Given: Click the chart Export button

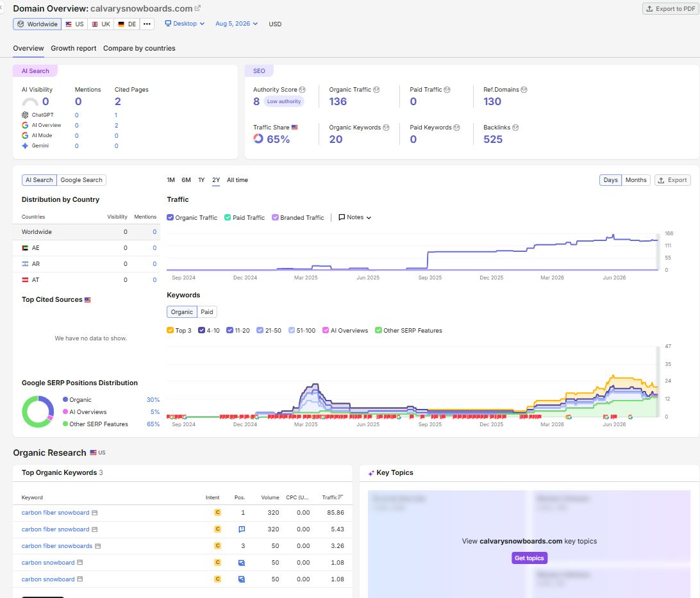Looking at the screenshot, I should [672, 180].
